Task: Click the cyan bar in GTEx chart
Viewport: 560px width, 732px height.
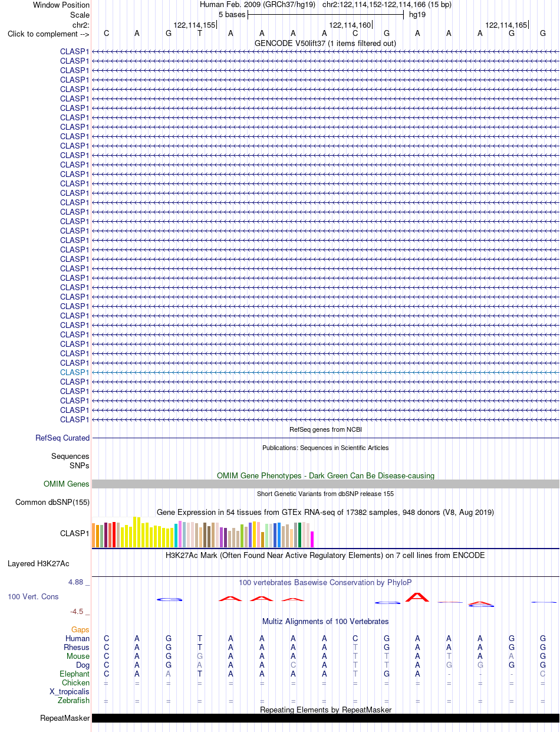Action: tap(176, 536)
